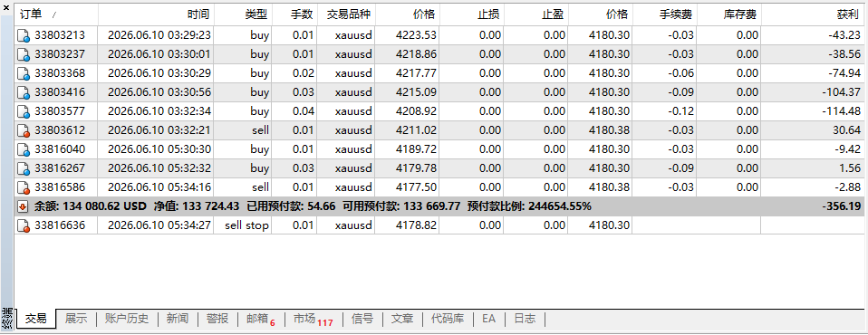Click the sell order icon for 33803612
The image size is (868, 335).
[x=24, y=130]
